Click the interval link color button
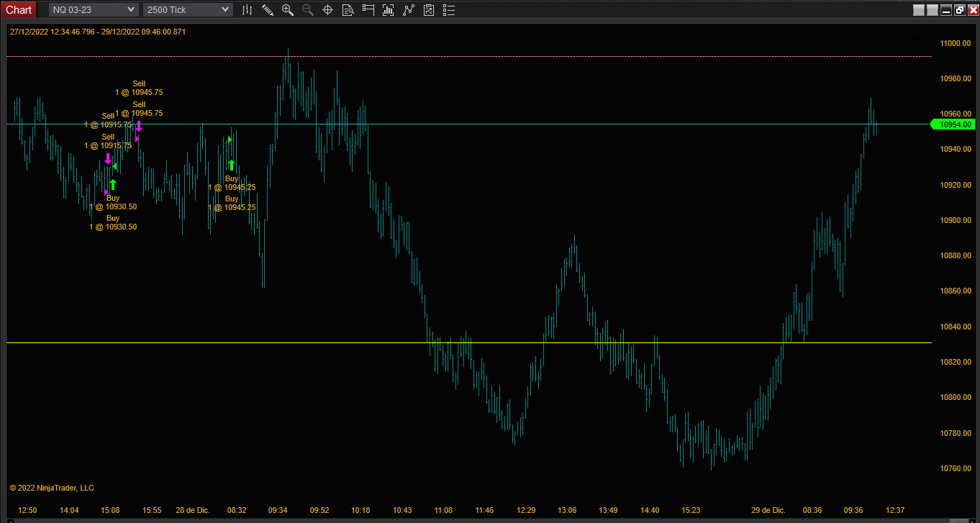This screenshot has height=523, width=980. (932, 10)
